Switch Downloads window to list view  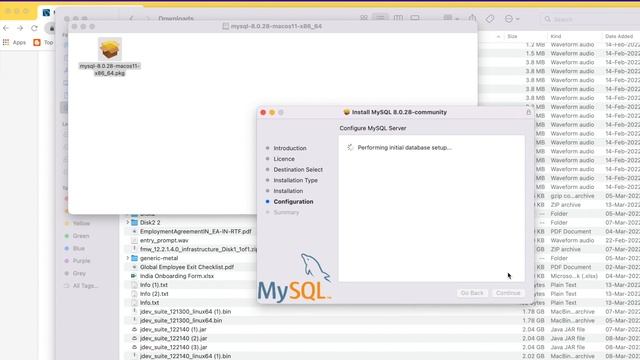380,18
